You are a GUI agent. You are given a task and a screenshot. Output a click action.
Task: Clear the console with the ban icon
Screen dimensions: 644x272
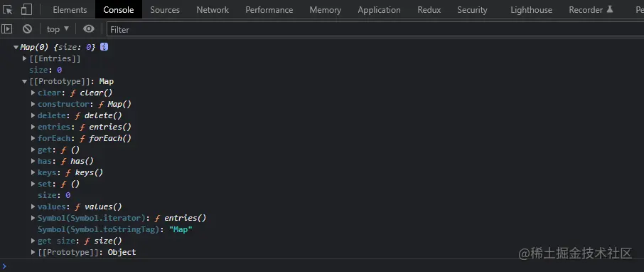(x=27, y=28)
